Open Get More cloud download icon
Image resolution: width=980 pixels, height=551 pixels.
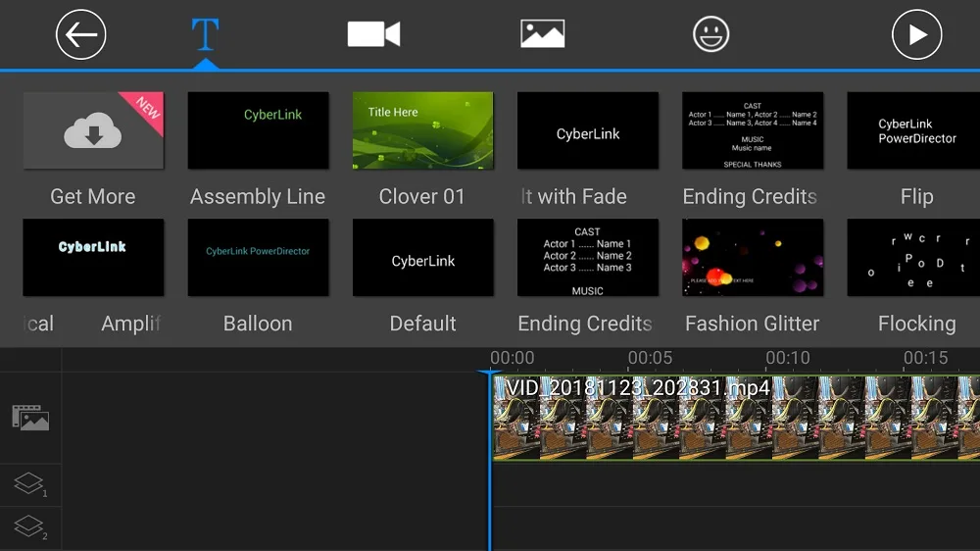(93, 130)
